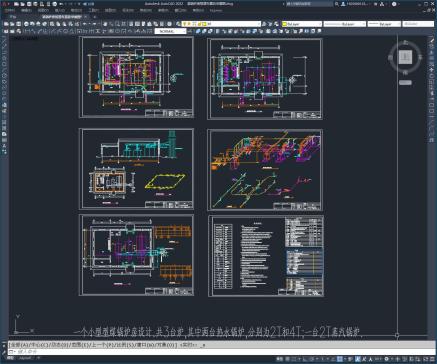Open the first (File) menu in menu bar
This screenshot has width=437, height=364.
[10, 10]
